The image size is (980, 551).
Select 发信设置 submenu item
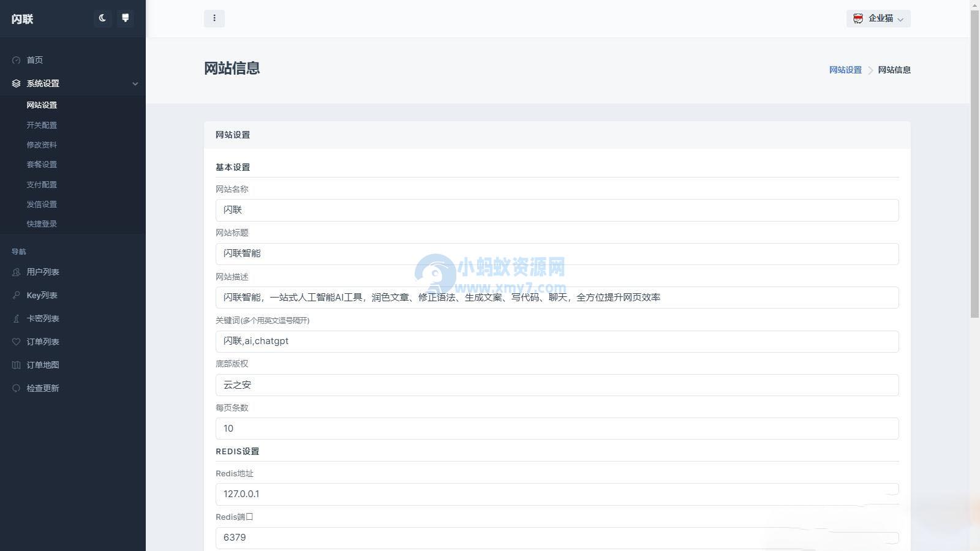pos(42,204)
